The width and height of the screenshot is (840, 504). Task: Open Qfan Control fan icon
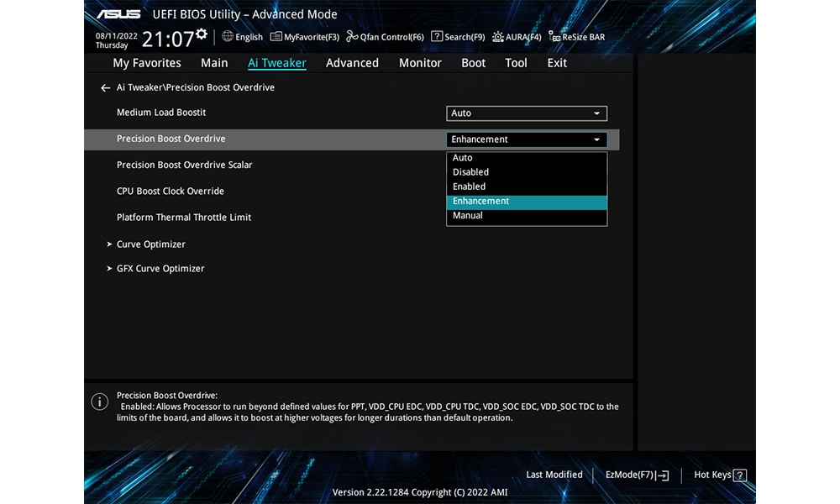pos(352,36)
